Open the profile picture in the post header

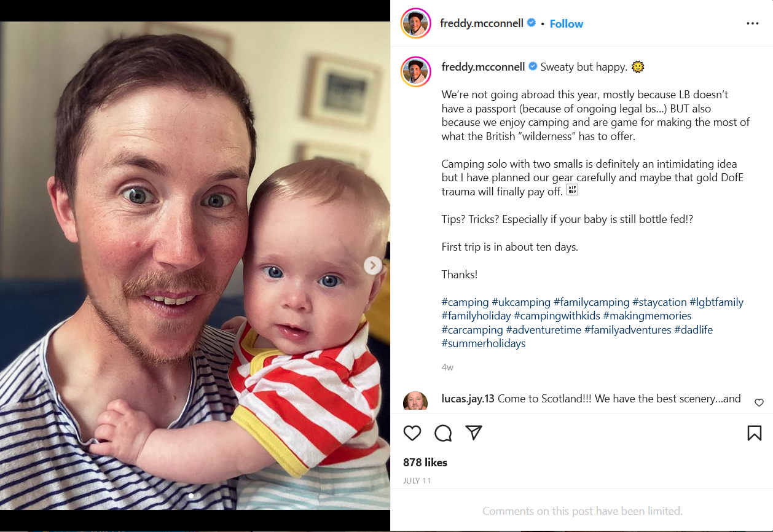click(416, 23)
